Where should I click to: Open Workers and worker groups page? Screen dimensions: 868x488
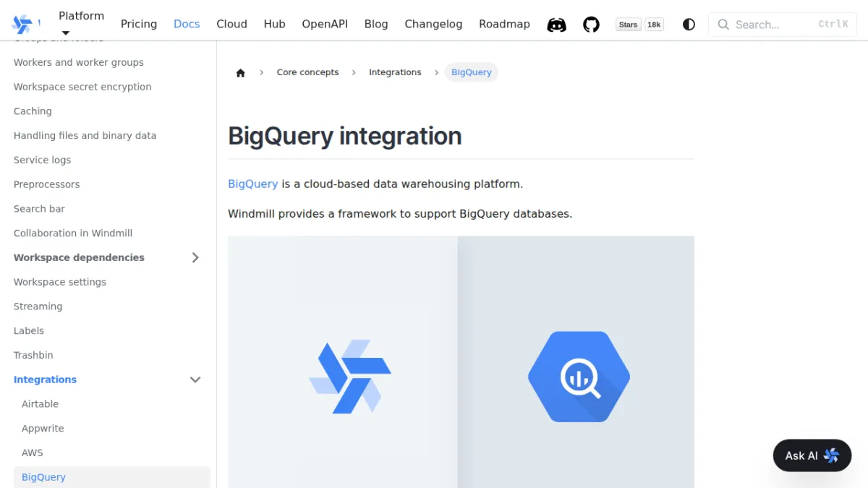click(79, 62)
